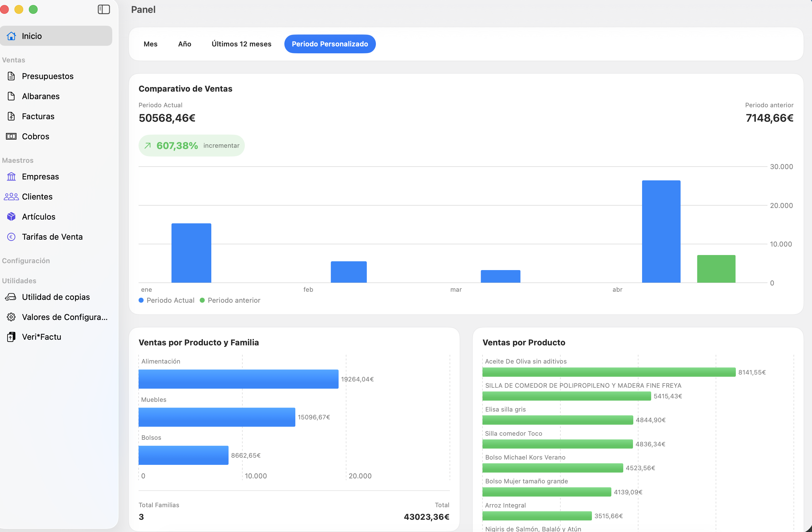Screen dimensions: 812x532
Task: Expand the Configuración sidebar section
Action: click(26, 261)
